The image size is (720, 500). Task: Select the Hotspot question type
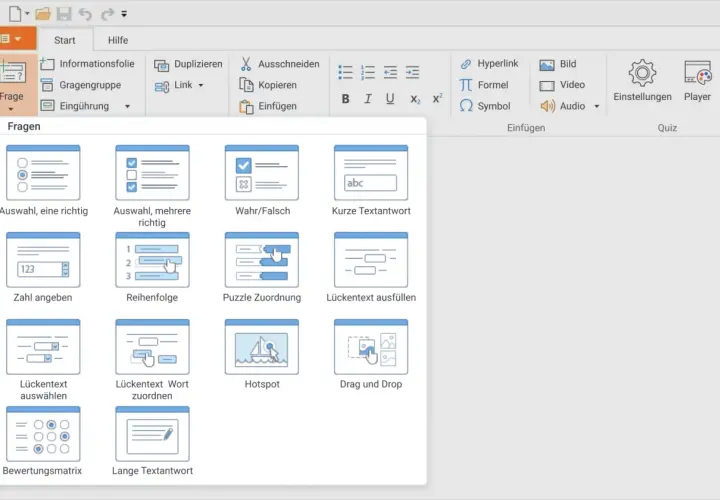(262, 354)
